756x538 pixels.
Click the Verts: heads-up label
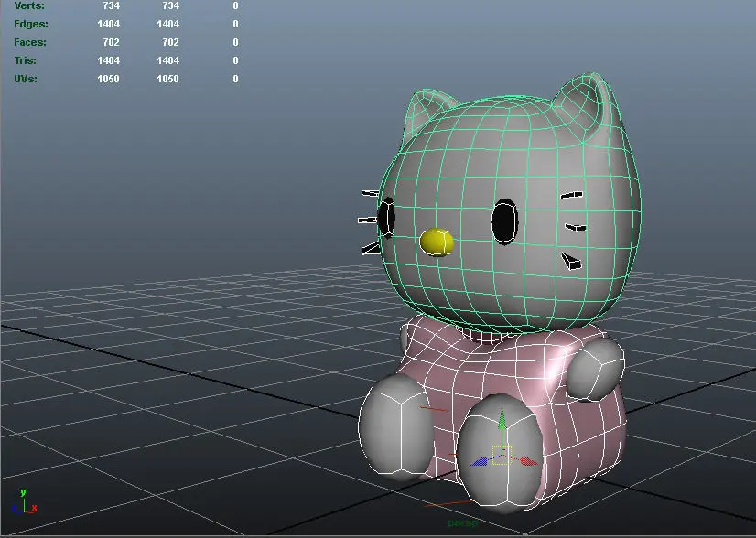click(x=29, y=5)
